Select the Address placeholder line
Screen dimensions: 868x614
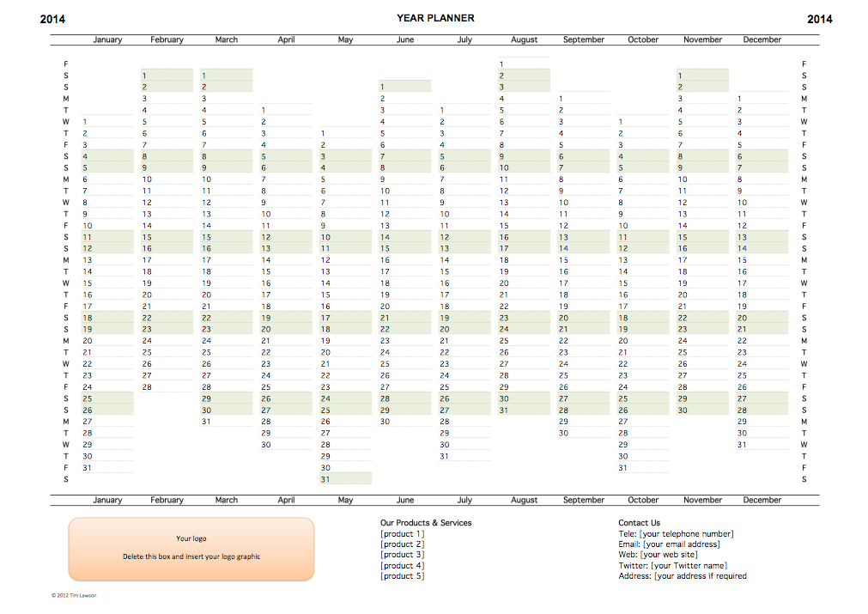pos(682,576)
